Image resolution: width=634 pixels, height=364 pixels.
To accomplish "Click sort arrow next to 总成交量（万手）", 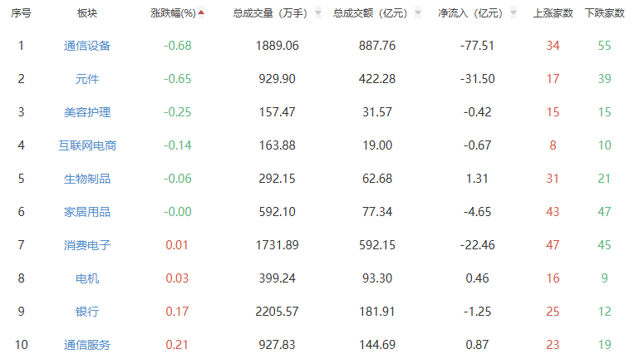I will [x=318, y=14].
